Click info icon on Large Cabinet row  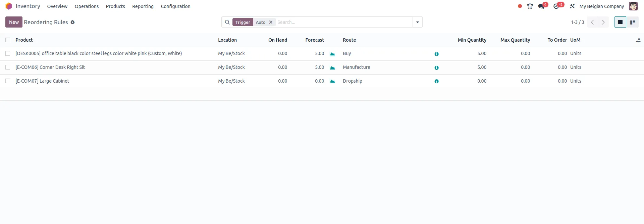point(436,81)
